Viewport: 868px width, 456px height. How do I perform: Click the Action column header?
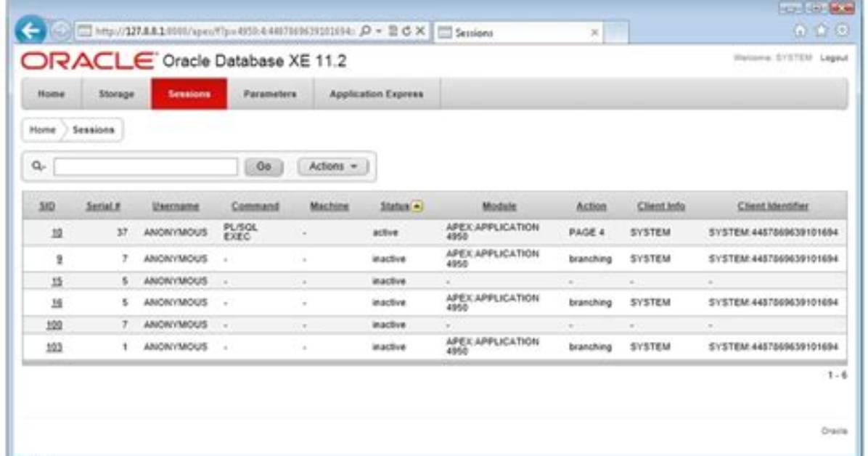tap(591, 206)
